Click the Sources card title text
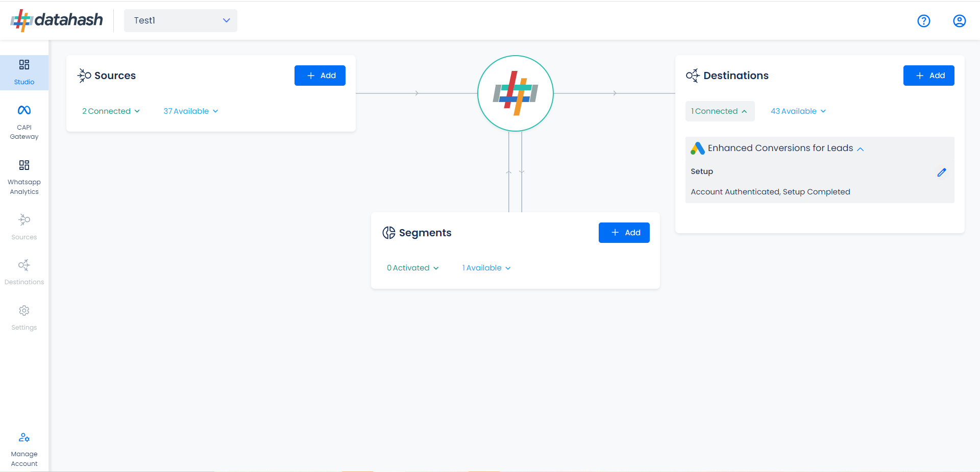 (115, 76)
